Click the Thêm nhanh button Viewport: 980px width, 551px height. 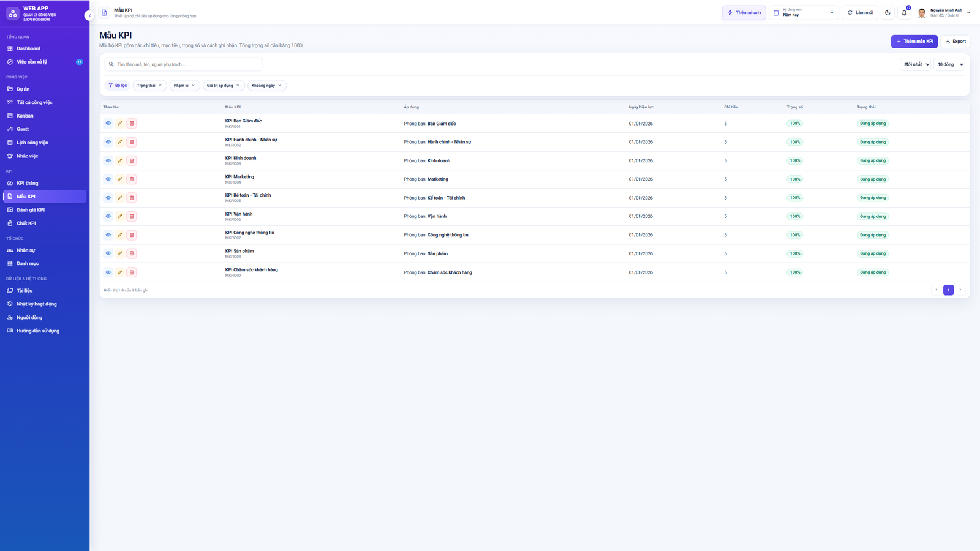744,12
